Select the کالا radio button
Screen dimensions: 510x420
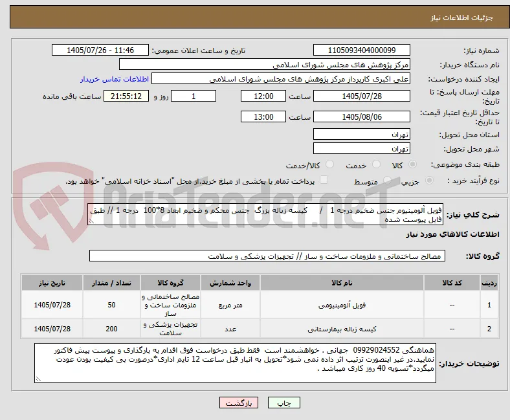412,164
